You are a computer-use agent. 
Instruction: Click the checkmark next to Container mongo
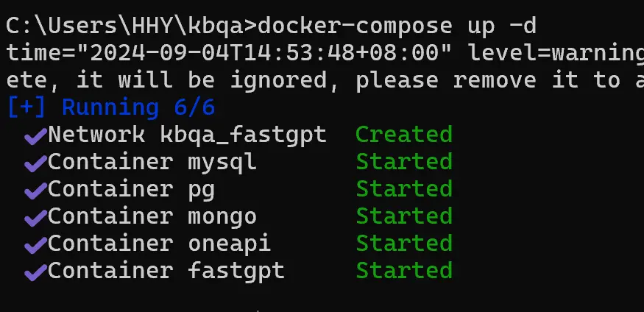click(x=35, y=219)
